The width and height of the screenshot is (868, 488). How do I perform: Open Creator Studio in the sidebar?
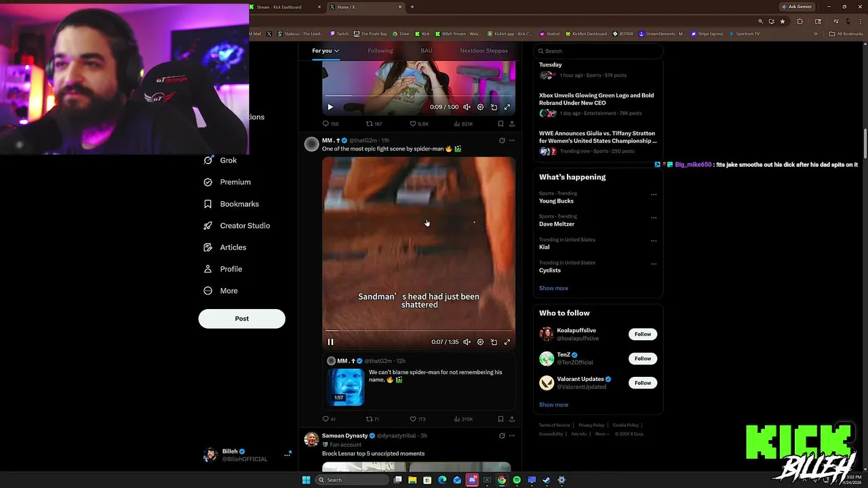[x=237, y=226]
